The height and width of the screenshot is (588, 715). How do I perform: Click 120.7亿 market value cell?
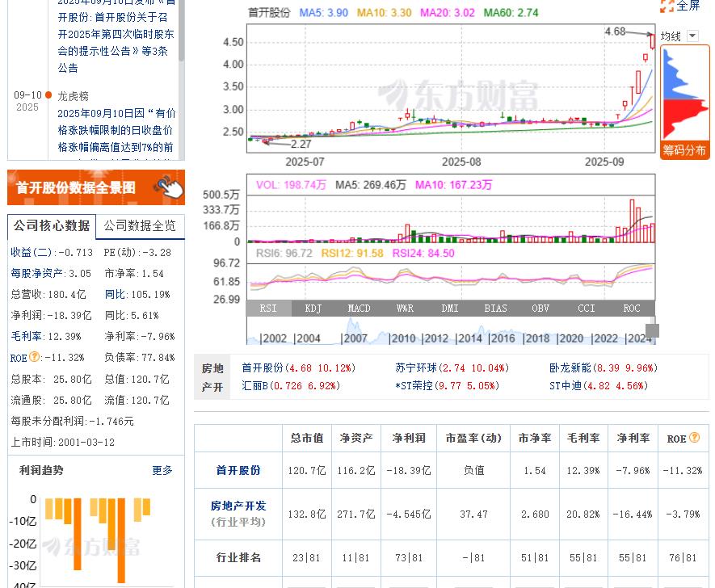click(307, 470)
